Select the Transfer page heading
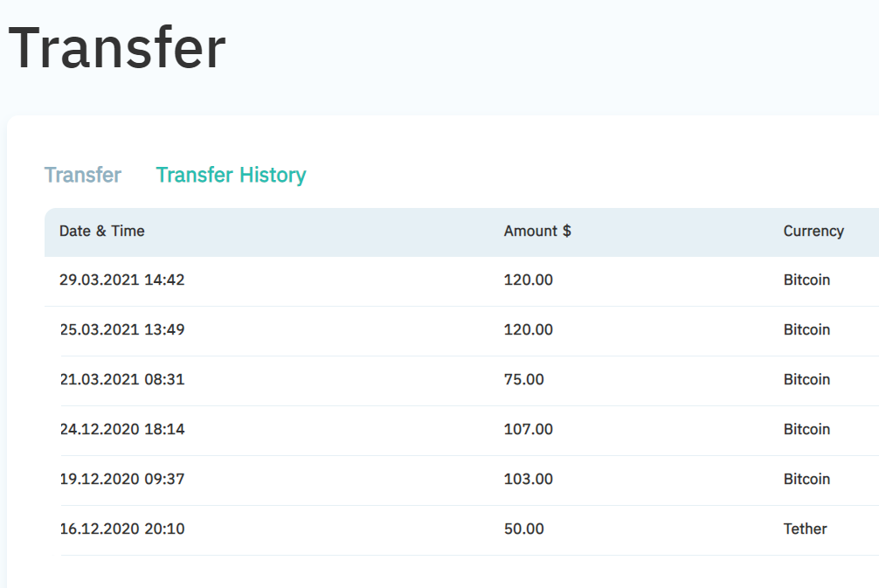Viewport: 879px width, 588px height. (x=116, y=48)
